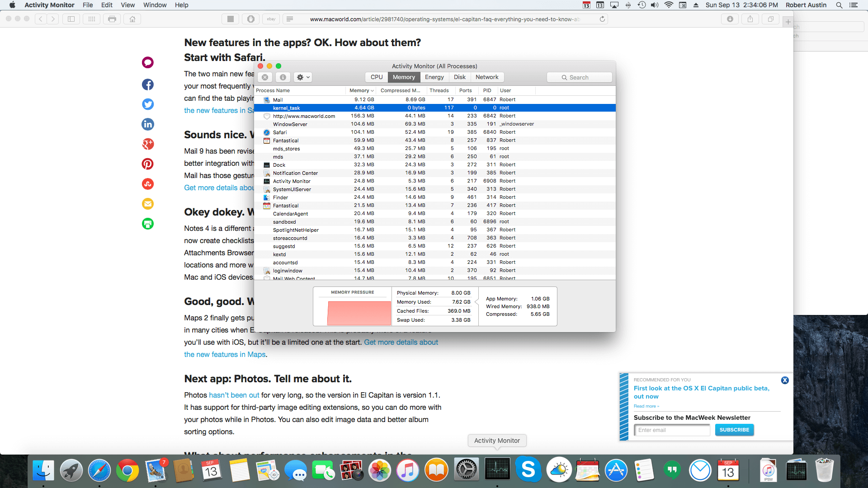Screen dimensions: 868x488
Task: Sort by the Memory column header
Action: coord(360,90)
